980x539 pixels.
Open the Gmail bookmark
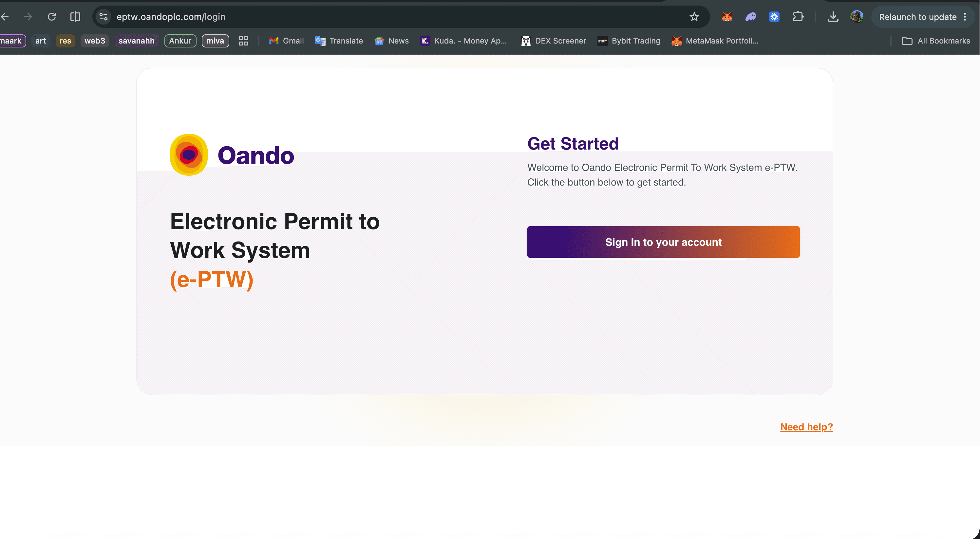tap(286, 41)
